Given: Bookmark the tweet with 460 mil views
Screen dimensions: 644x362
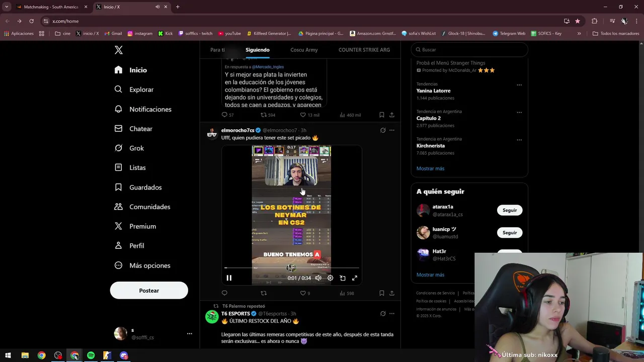Looking at the screenshot, I should pos(382,115).
